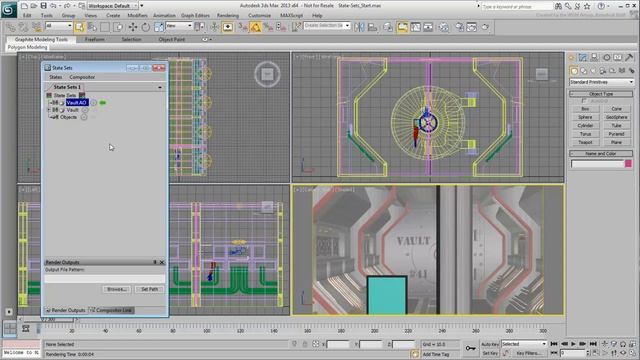Open the selection filter All dropdown
Screen dimensions: 640x360
pyautogui.click(x=58, y=25)
